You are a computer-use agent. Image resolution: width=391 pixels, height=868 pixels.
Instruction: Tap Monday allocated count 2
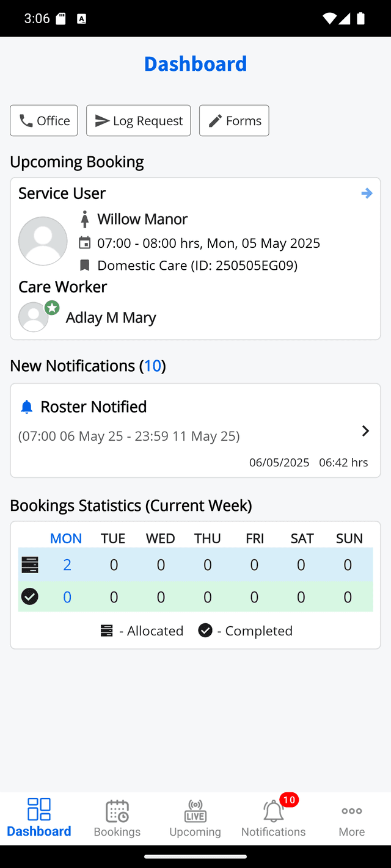click(67, 565)
